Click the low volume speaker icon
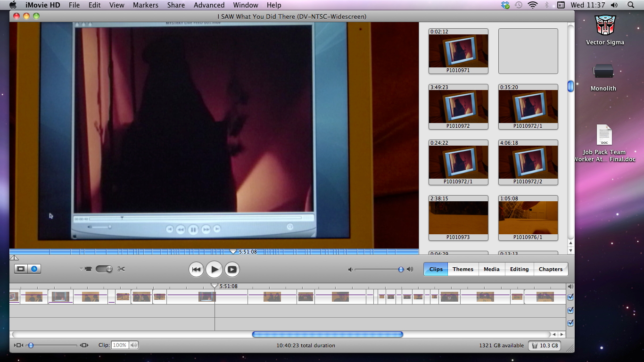Viewport: 644px width, 362px height. (x=350, y=270)
